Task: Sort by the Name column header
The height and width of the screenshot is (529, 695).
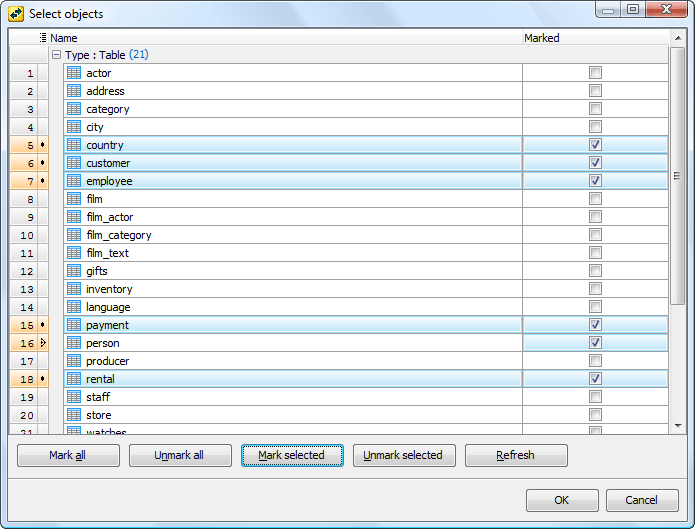Action: (x=280, y=38)
